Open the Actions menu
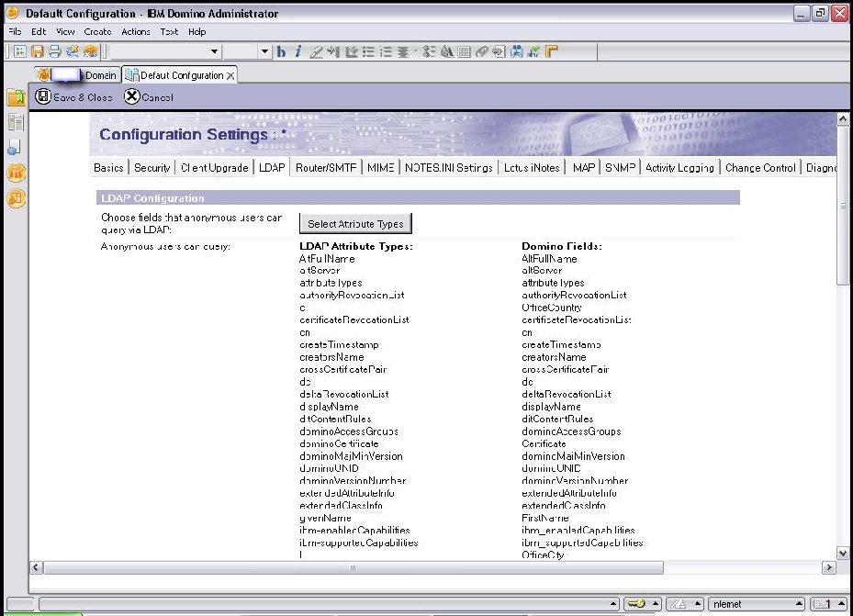Image resolution: width=853 pixels, height=616 pixels. pos(136,31)
